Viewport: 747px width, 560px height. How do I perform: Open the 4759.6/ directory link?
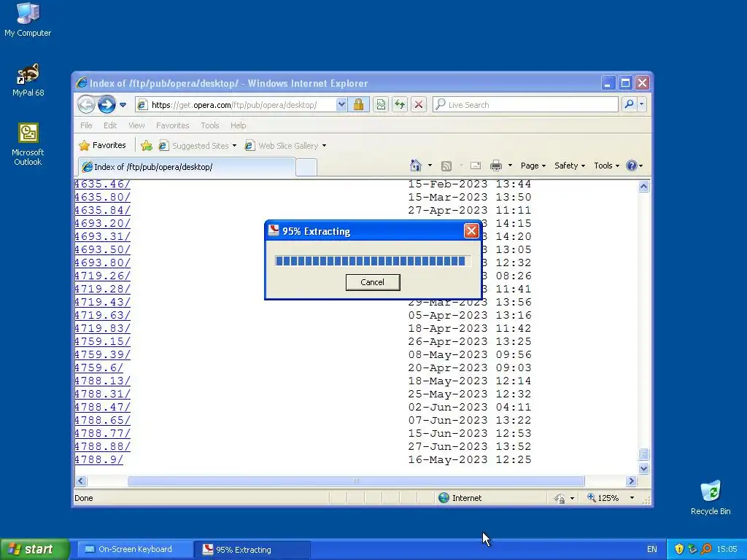pyautogui.click(x=98, y=367)
